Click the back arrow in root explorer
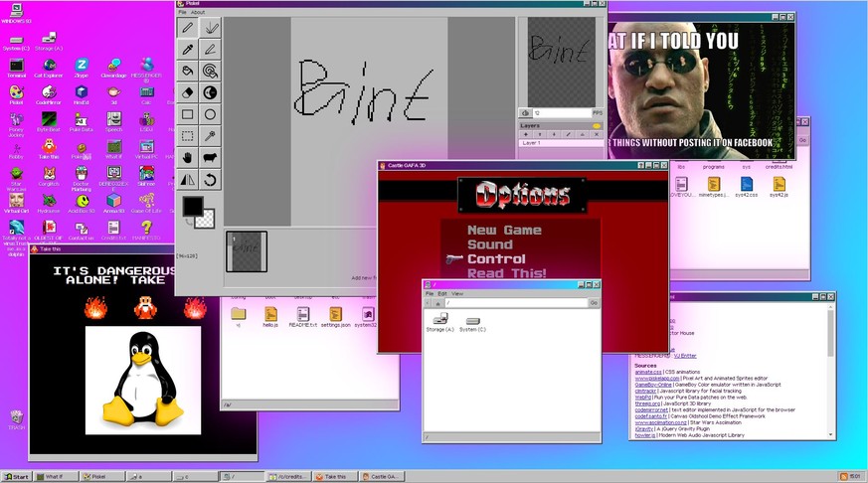 (x=429, y=303)
